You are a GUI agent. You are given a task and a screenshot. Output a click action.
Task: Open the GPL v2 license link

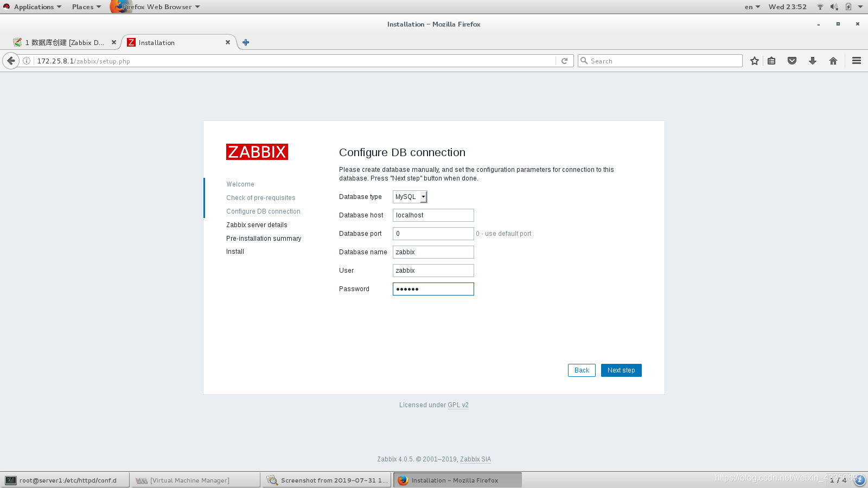point(458,405)
